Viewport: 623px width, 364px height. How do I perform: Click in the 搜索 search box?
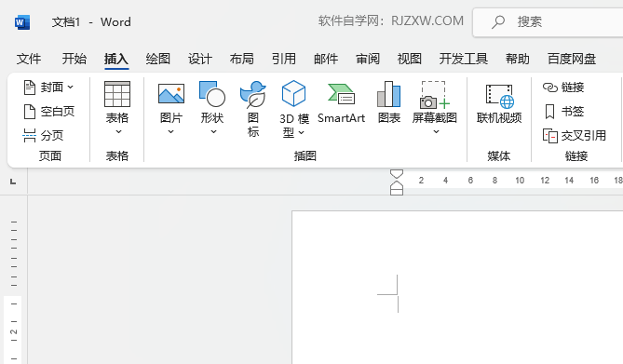click(548, 22)
